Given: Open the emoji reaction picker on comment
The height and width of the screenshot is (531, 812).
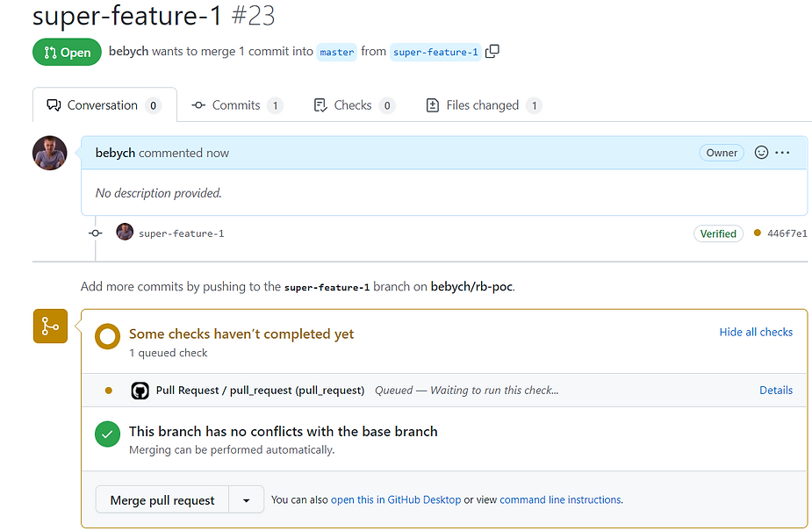Looking at the screenshot, I should tap(761, 152).
